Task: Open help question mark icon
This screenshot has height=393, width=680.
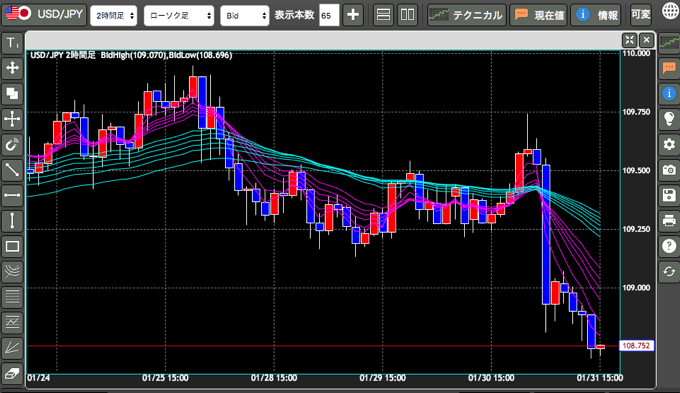Action: coord(669,246)
